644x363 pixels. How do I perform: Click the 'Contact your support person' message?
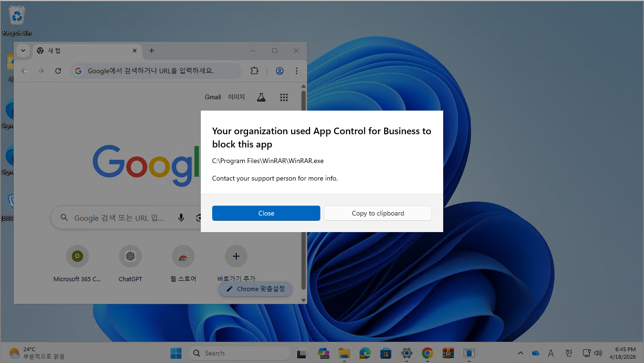tap(275, 178)
